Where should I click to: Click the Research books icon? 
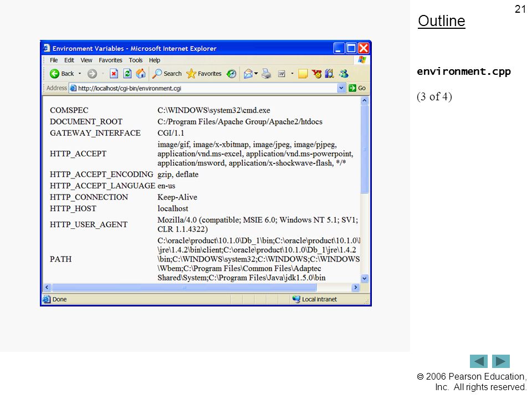click(329, 74)
